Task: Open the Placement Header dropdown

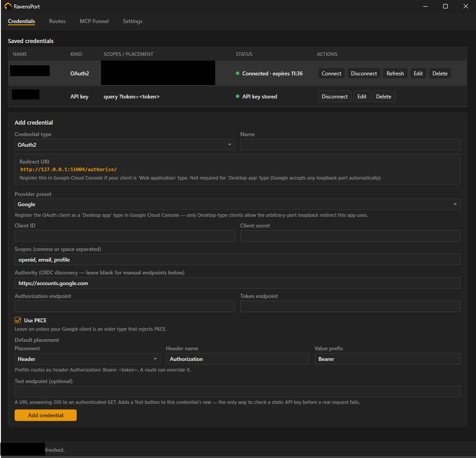Action: click(87, 359)
